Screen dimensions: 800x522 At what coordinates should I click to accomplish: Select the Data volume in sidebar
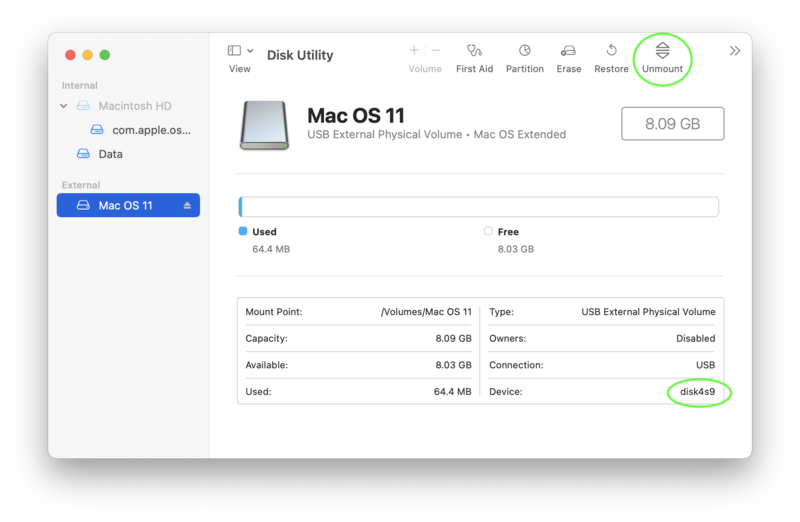128,154
